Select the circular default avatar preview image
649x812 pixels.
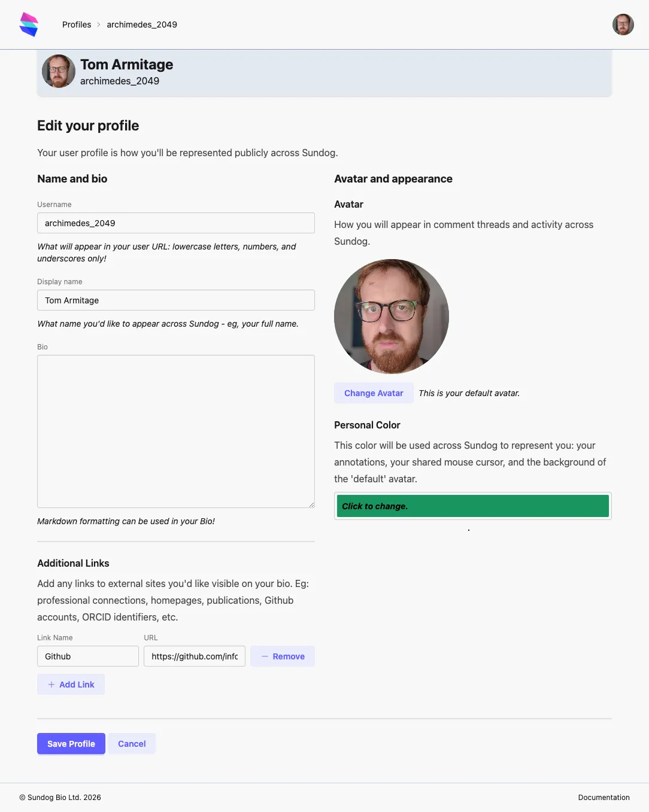391,316
